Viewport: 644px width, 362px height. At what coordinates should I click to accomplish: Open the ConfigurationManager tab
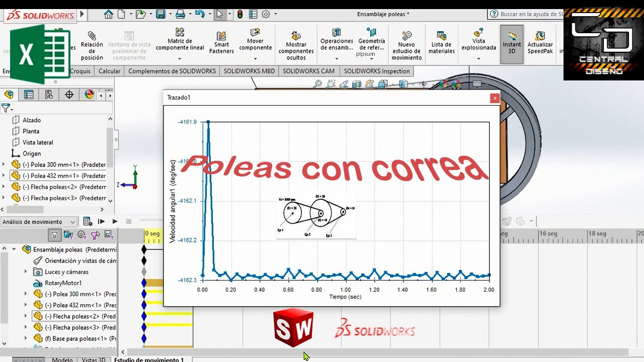click(x=49, y=95)
